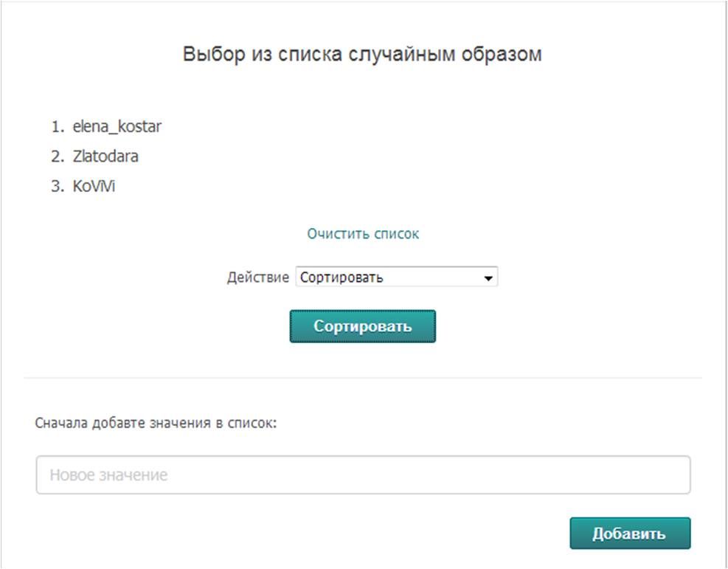Select list entry "KoViVi"

coord(94,187)
